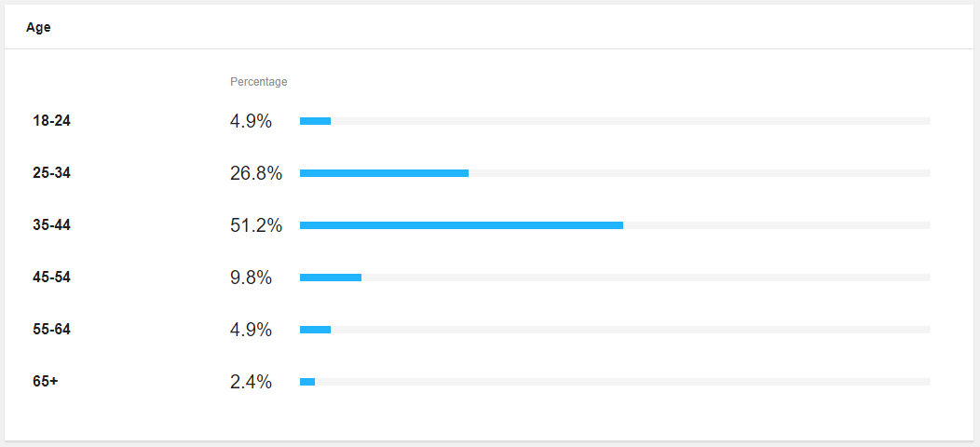
Task: Click the blue bar for 18-24
Action: [315, 121]
